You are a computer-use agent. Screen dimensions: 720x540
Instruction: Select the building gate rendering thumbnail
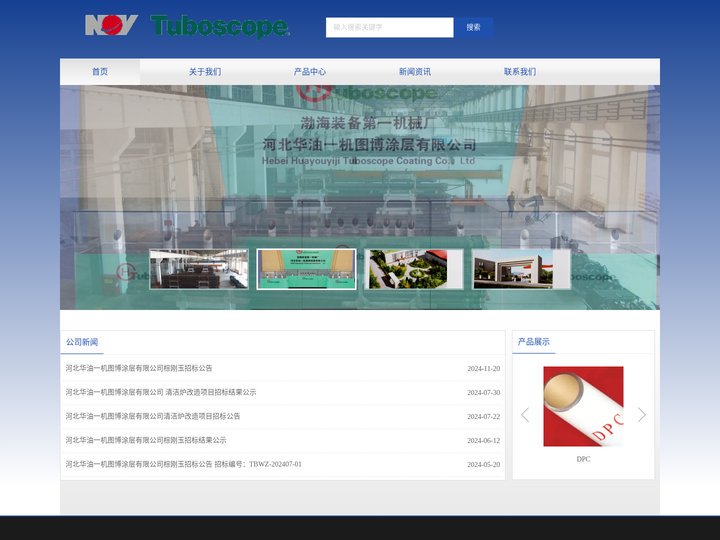(521, 269)
